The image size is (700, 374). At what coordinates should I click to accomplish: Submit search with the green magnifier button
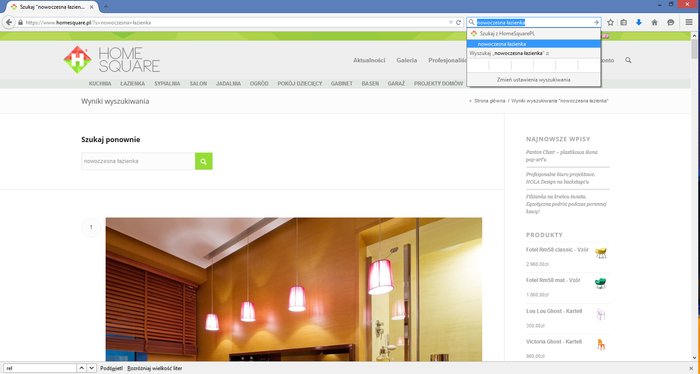[204, 161]
